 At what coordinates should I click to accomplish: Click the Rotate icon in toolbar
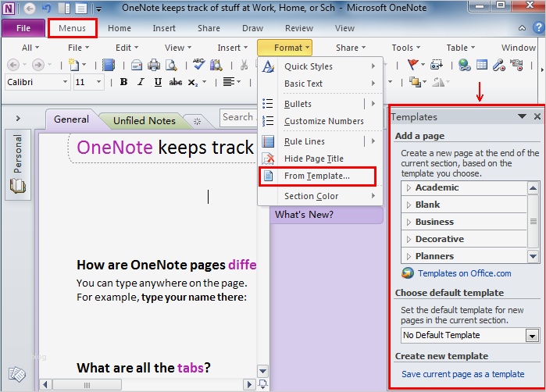(438, 82)
